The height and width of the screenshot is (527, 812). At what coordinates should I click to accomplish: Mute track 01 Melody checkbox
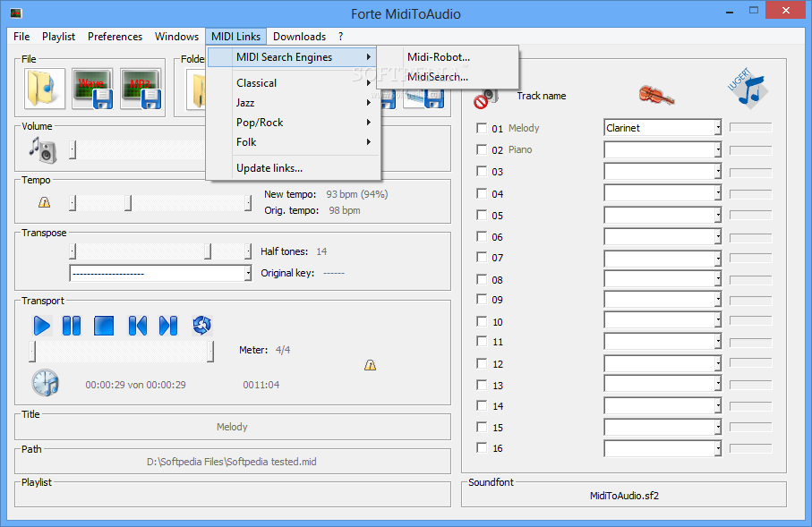pos(482,128)
